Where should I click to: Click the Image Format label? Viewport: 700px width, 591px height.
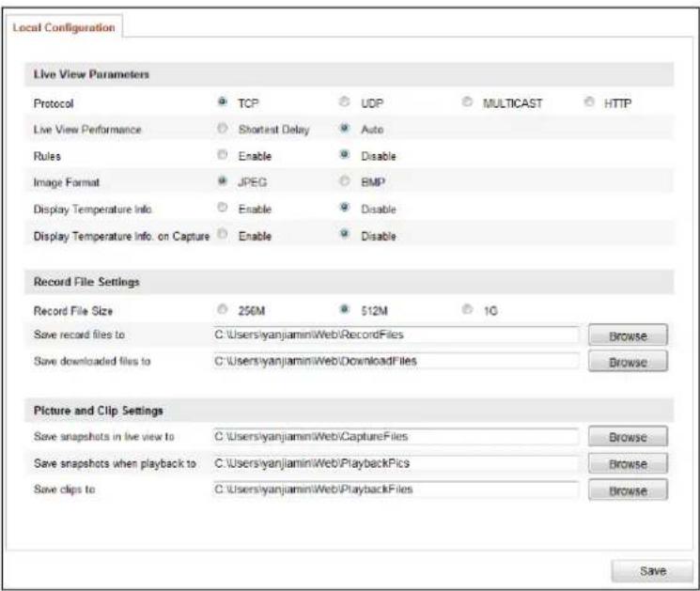[67, 182]
